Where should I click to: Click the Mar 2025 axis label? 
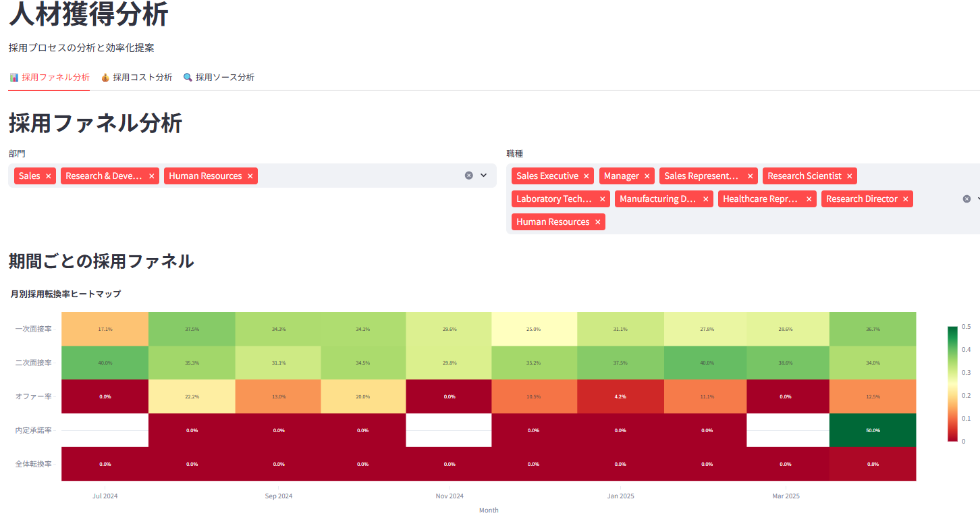point(786,496)
